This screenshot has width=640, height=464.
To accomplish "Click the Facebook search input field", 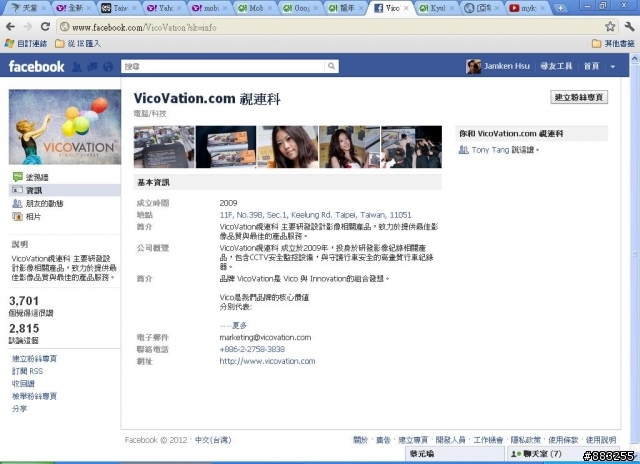I will [x=223, y=66].
